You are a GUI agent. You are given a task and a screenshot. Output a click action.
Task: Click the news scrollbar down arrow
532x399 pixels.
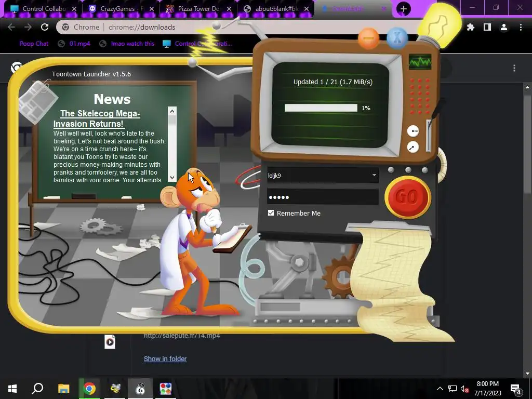pos(172,178)
